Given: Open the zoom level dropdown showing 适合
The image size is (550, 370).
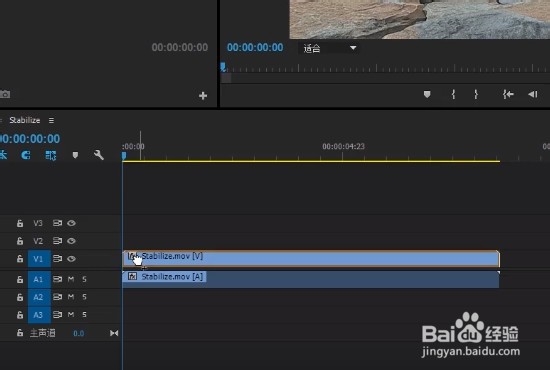Looking at the screenshot, I should point(329,48).
